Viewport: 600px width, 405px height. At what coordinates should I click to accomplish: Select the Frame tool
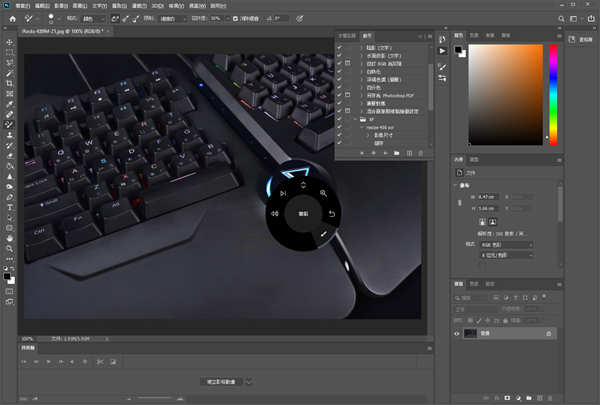(x=10, y=94)
